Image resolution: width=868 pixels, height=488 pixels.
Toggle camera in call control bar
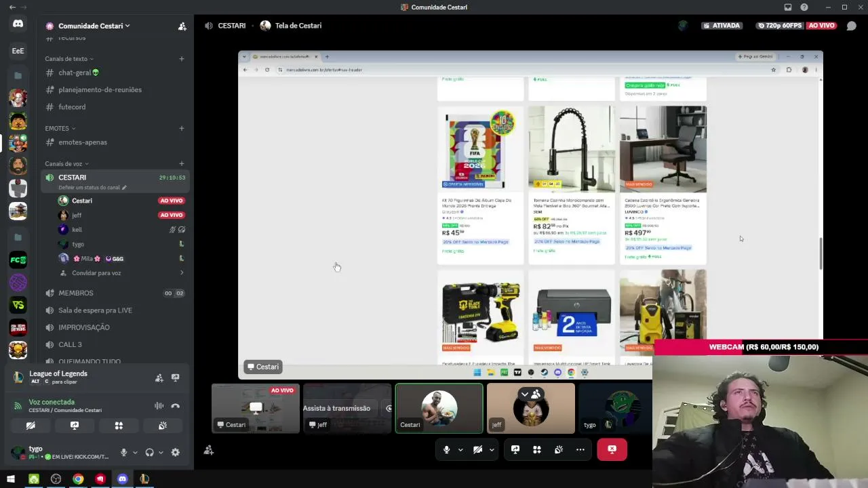coord(477,449)
